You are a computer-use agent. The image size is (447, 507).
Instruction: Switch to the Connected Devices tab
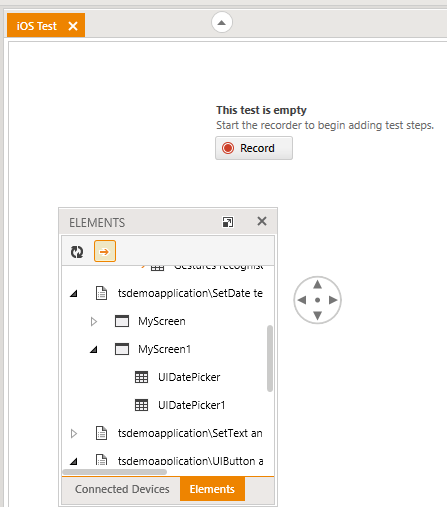pos(122,489)
